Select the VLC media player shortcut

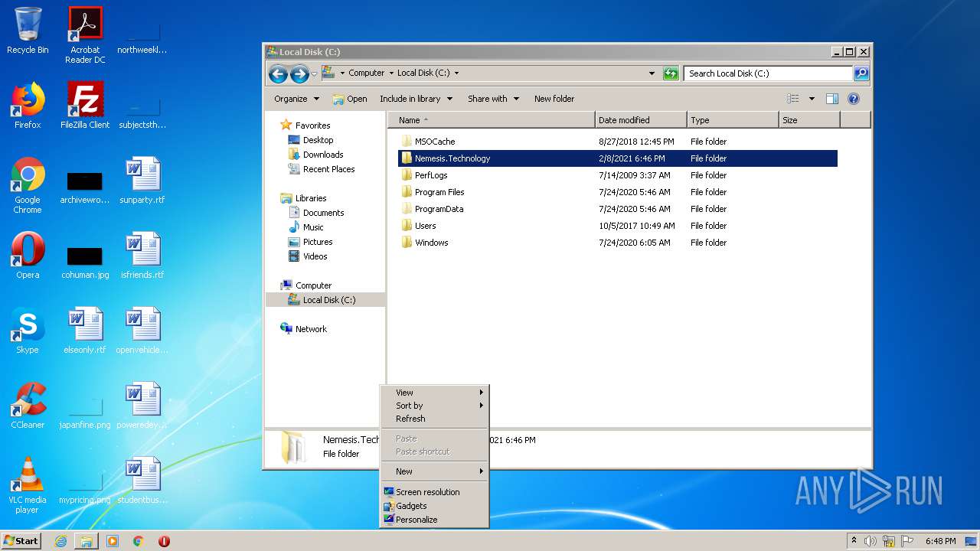click(28, 485)
